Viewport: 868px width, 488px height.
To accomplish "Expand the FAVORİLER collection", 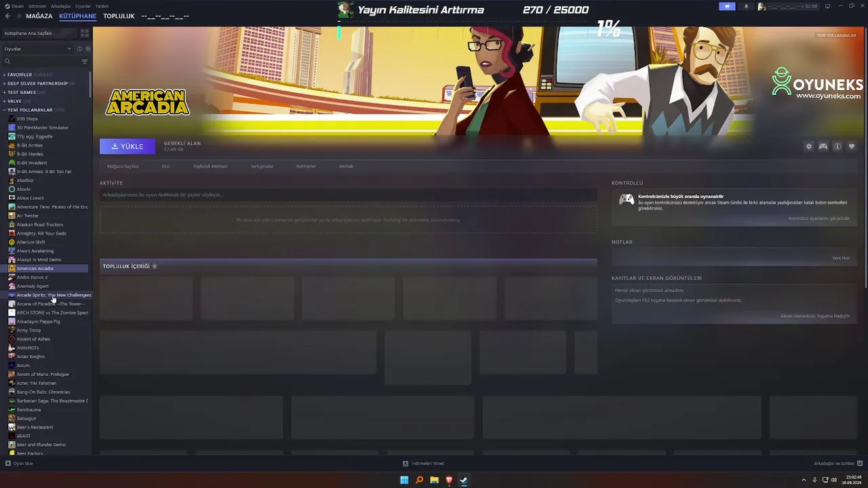I will tap(4, 75).
